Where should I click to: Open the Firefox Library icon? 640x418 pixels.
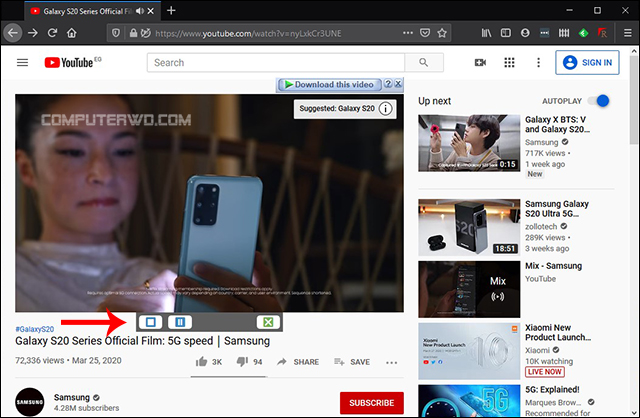(486, 33)
